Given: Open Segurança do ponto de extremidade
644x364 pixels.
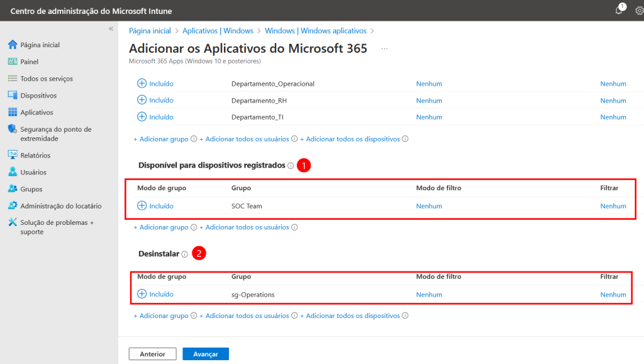Looking at the screenshot, I should (x=56, y=134).
